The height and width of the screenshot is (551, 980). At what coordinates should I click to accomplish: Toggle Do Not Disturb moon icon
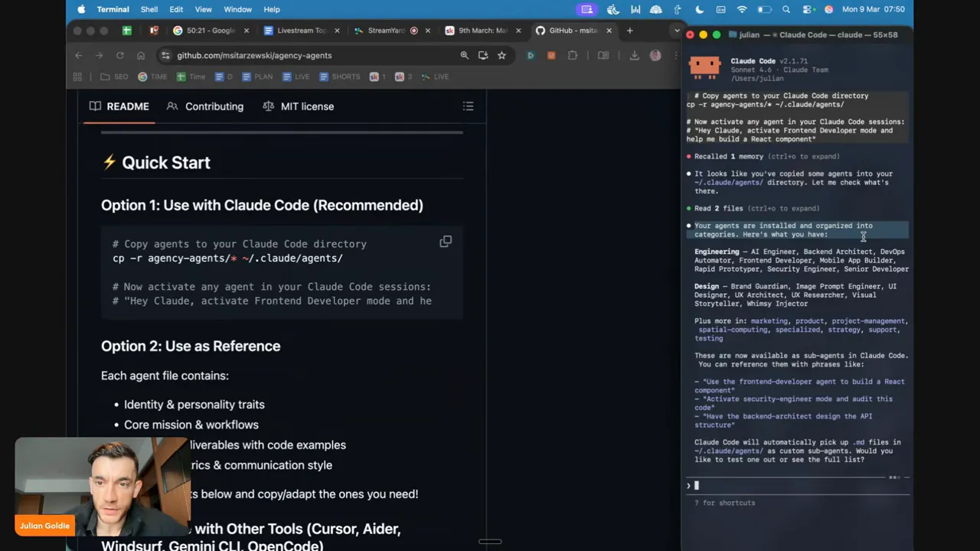700,9
